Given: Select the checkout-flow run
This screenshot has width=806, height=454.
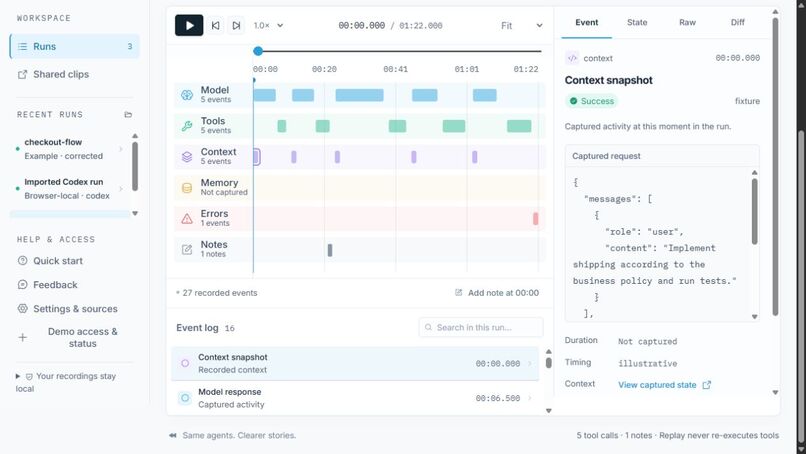Looking at the screenshot, I should tap(69, 149).
